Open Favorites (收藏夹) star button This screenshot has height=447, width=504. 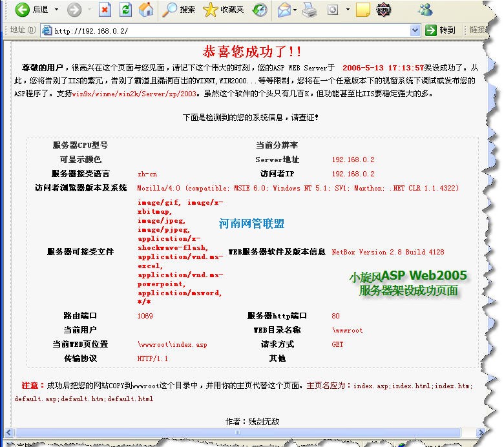(224, 10)
